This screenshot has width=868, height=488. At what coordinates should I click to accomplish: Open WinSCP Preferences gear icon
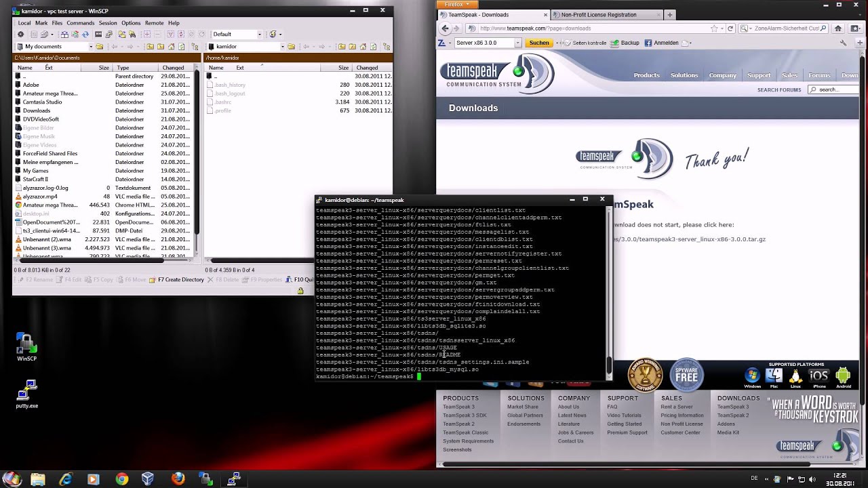20,34
